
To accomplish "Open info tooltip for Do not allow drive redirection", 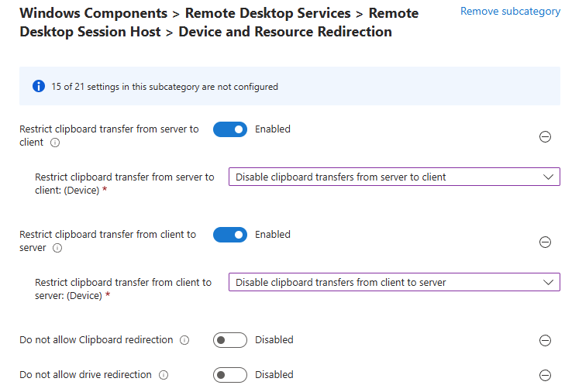I will (x=164, y=375).
